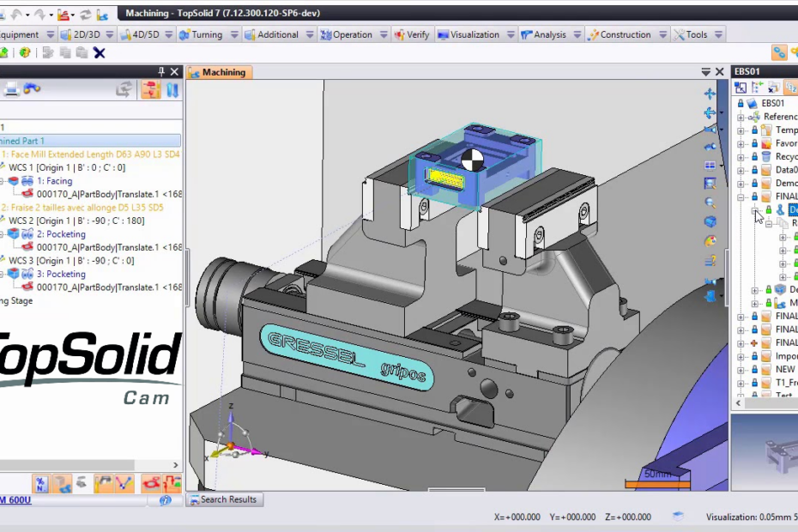The width and height of the screenshot is (798, 532).
Task: Click the operations panel horizontal scrollbar right arrow
Action: (176, 465)
